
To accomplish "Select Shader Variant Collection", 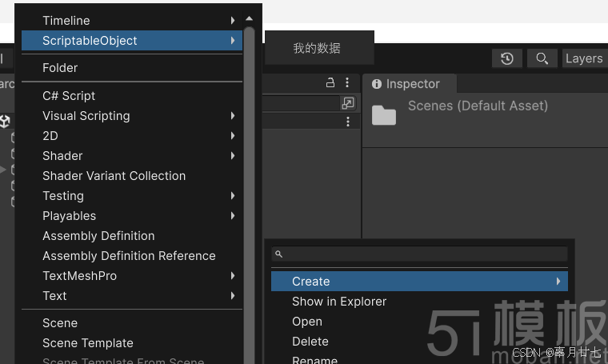I will tap(132, 176).
